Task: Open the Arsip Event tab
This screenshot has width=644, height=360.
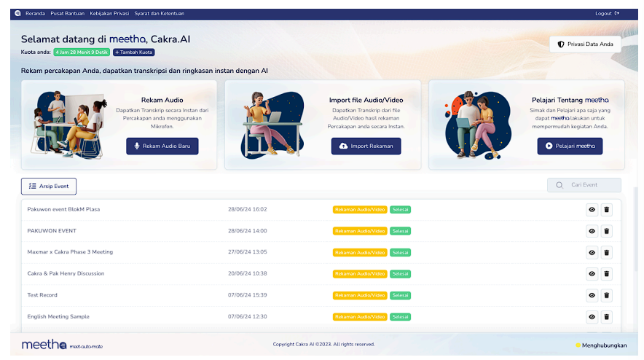Action: pos(49,186)
